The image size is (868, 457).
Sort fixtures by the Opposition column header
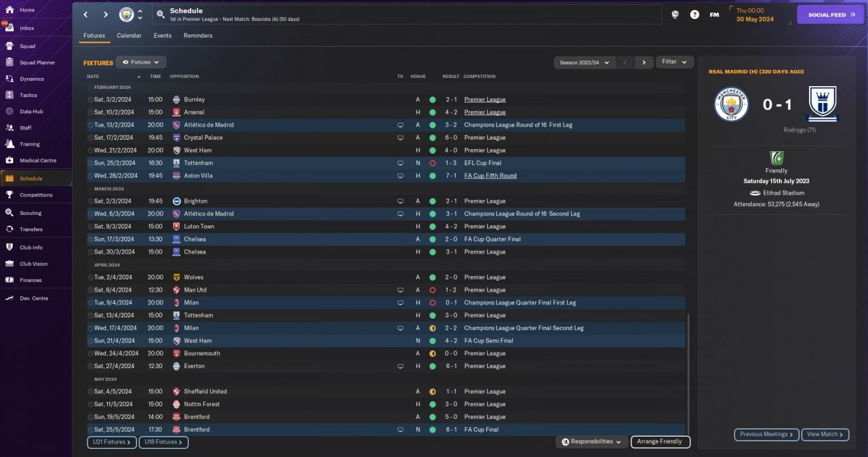coord(184,77)
